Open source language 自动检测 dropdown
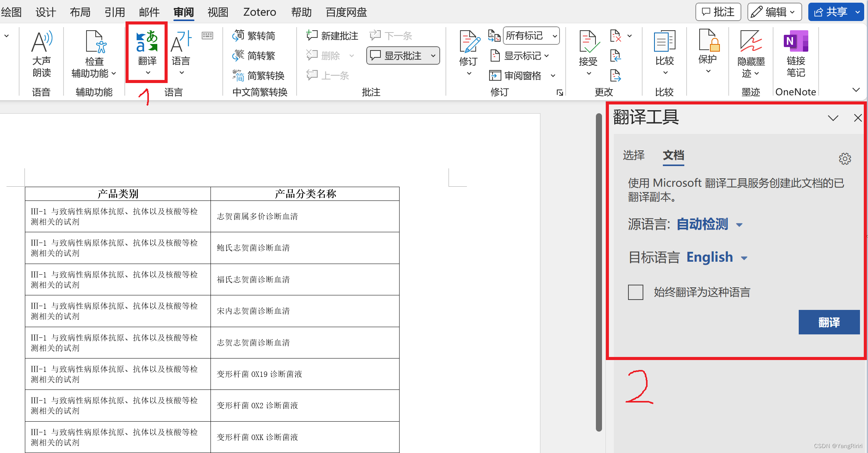 (739, 225)
